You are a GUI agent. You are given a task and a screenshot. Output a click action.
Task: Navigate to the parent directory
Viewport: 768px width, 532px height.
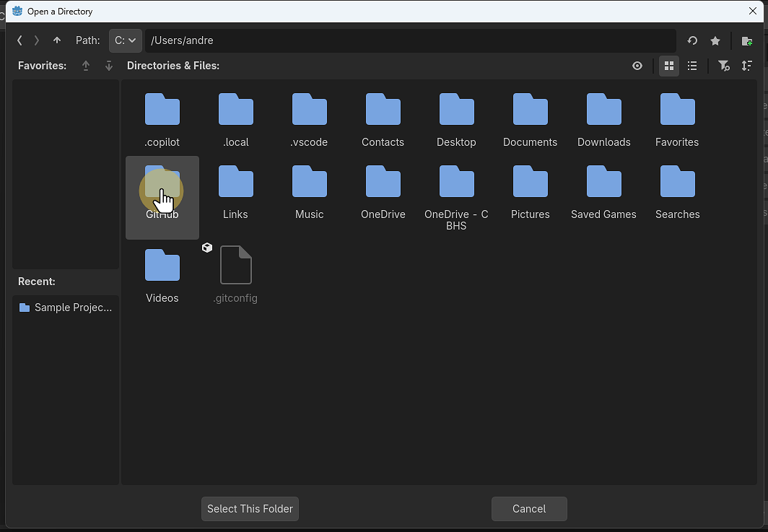[x=56, y=40]
